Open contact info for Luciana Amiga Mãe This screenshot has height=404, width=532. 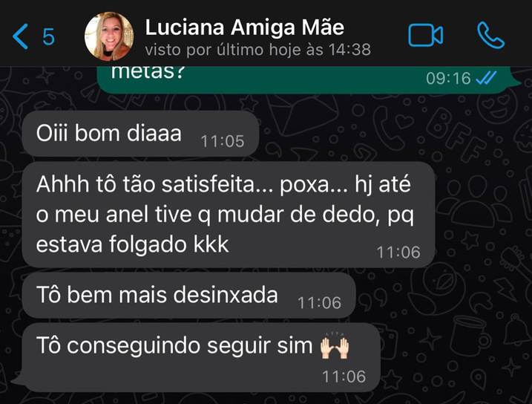click(x=244, y=27)
